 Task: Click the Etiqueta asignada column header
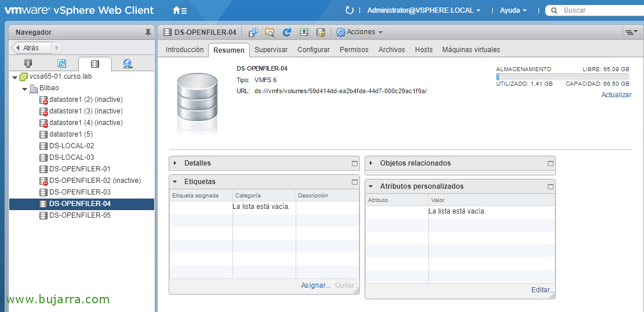(201, 196)
